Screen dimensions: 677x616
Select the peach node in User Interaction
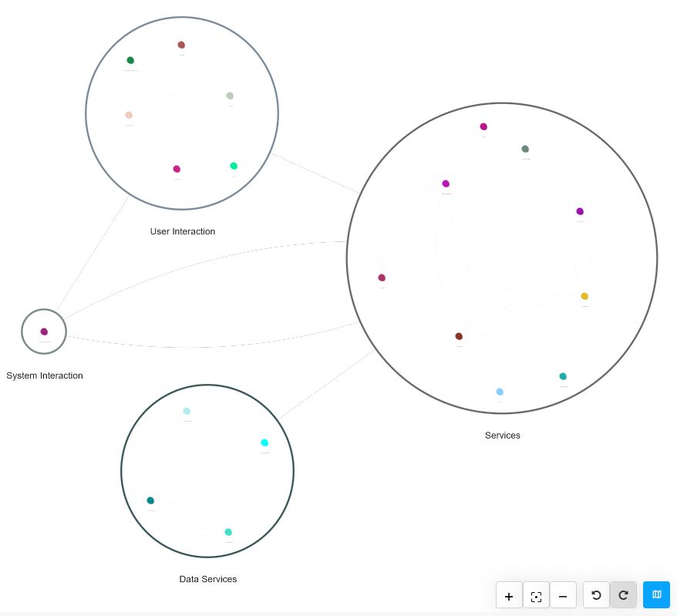coord(129,115)
